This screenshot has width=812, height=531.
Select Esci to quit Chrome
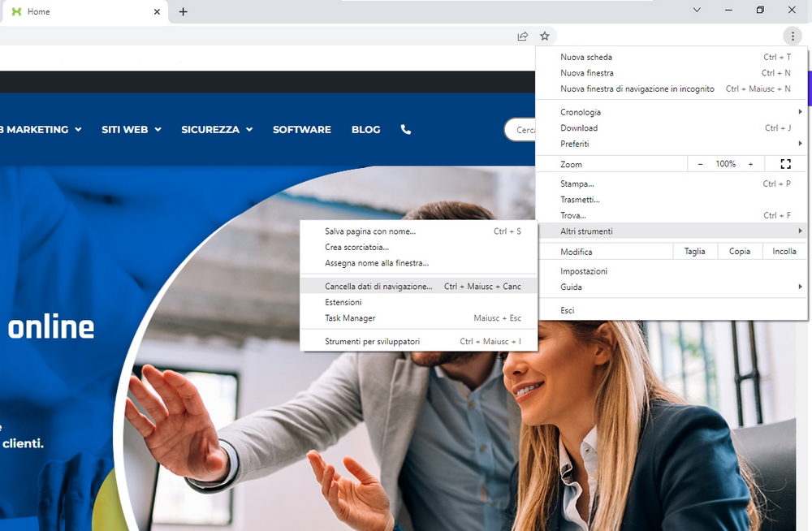(x=672, y=310)
